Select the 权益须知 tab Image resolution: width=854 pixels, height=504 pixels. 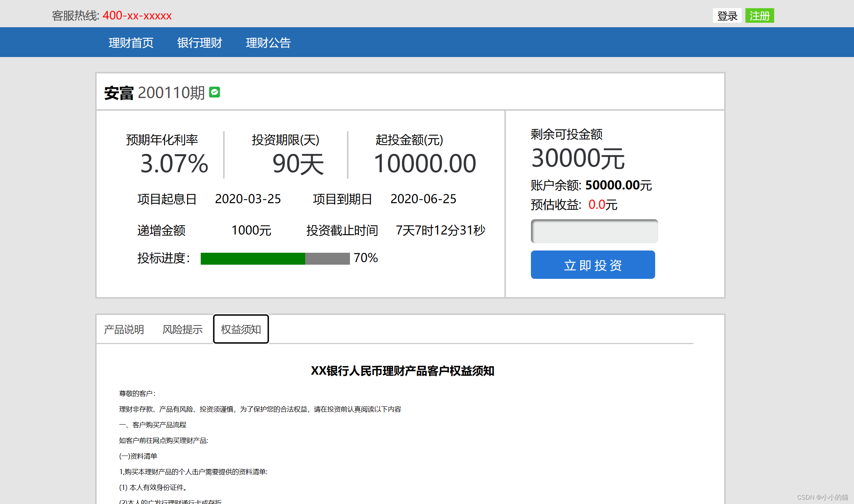tap(241, 330)
